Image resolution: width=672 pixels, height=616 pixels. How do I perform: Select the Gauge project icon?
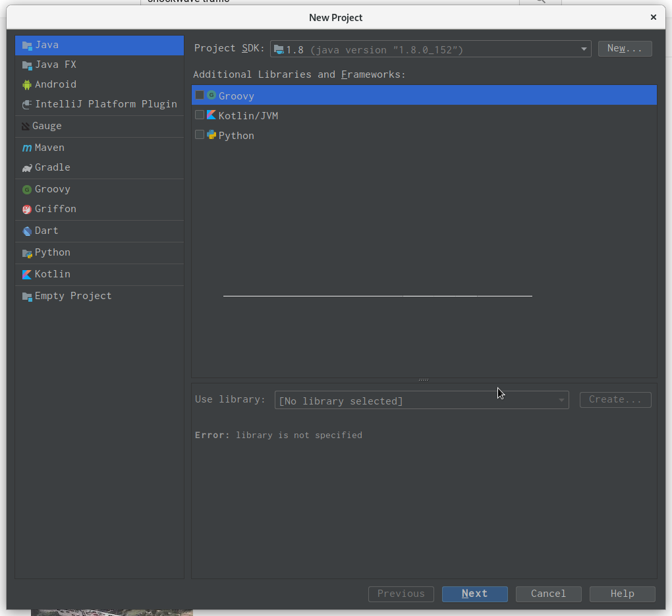(26, 126)
